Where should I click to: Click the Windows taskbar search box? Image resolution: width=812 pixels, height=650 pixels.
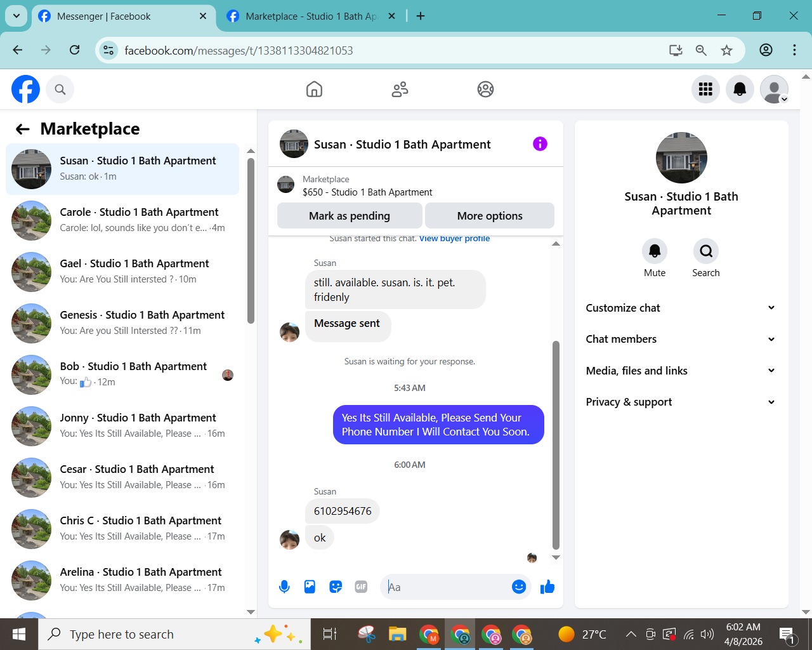pos(174,634)
